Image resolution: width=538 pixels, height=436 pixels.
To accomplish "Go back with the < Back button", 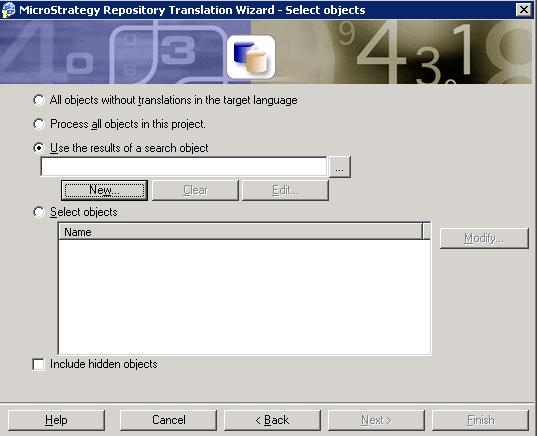I will click(272, 420).
